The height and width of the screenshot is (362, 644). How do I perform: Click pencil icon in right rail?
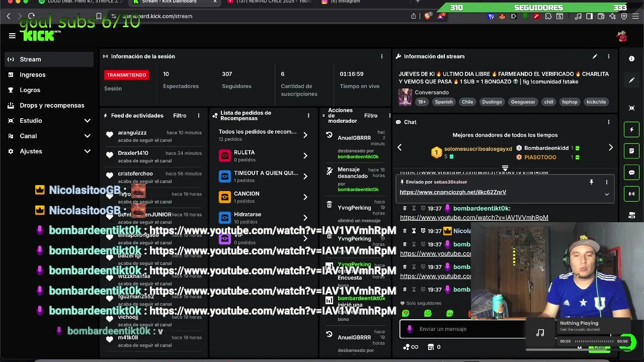632,80
